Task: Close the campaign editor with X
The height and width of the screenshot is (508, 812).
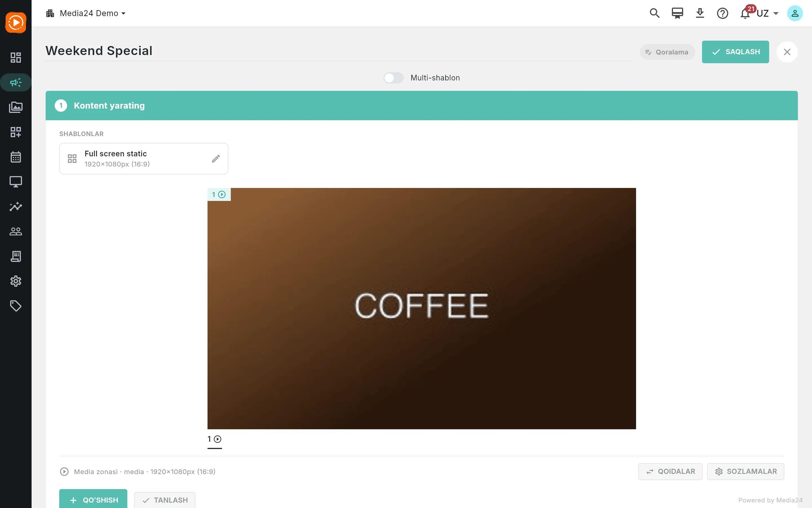Action: 787,52
